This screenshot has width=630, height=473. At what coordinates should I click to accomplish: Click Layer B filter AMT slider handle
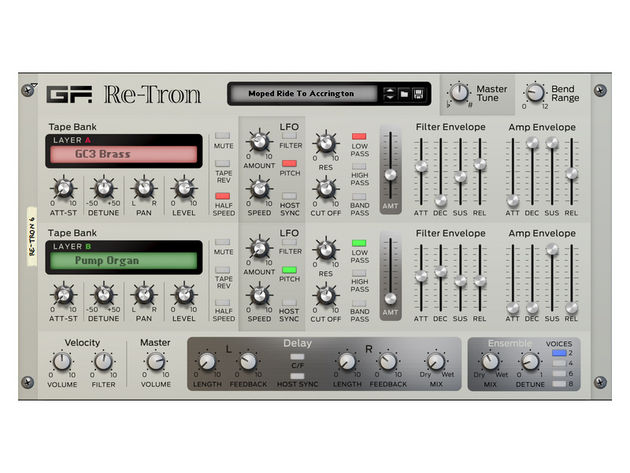point(390,299)
